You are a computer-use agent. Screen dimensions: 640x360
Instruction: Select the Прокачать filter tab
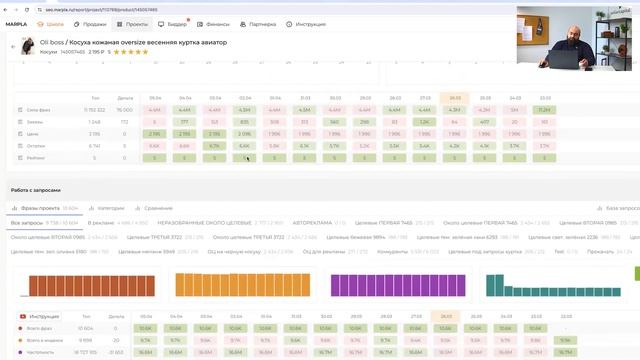[x=610, y=252]
